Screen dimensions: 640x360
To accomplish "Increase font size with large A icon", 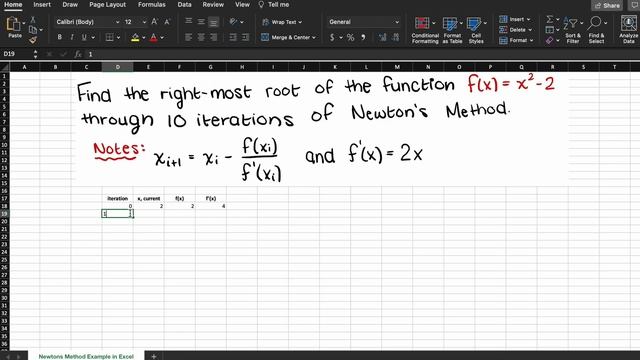I will click(154, 22).
